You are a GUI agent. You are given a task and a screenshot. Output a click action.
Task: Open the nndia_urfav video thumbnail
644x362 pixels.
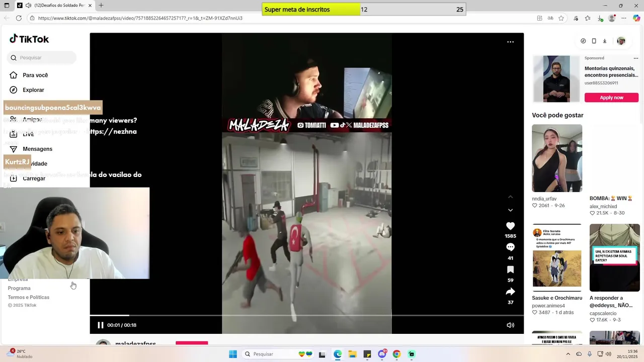(557, 158)
